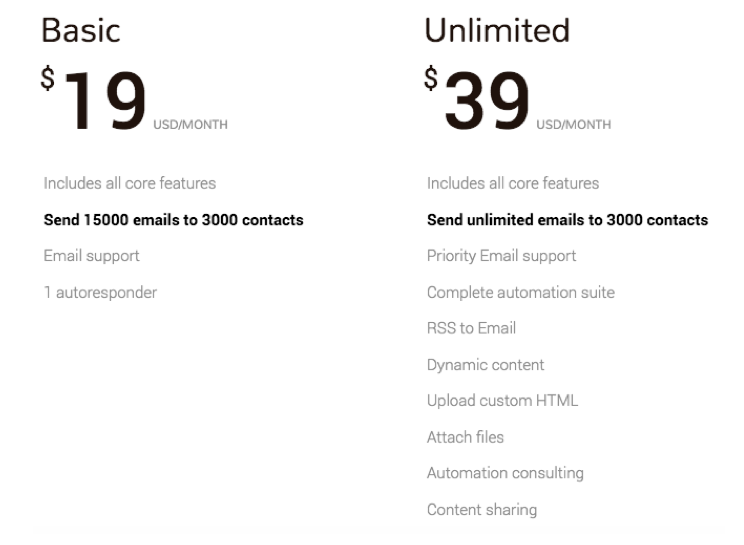Click the Basic plan heading
The image size is (744, 545).
[x=81, y=30]
